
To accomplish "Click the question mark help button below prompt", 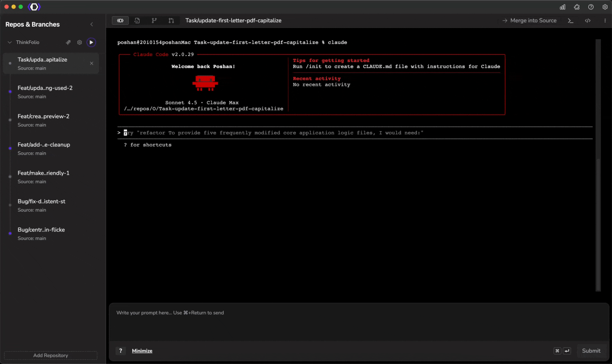I will click(x=121, y=351).
